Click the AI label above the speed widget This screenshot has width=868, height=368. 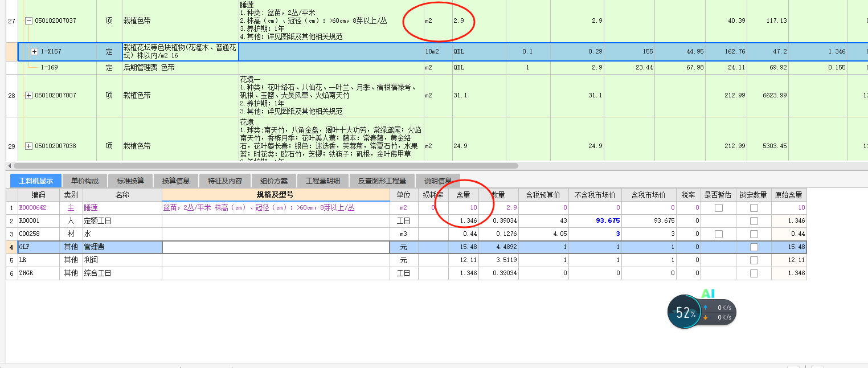[x=707, y=293]
